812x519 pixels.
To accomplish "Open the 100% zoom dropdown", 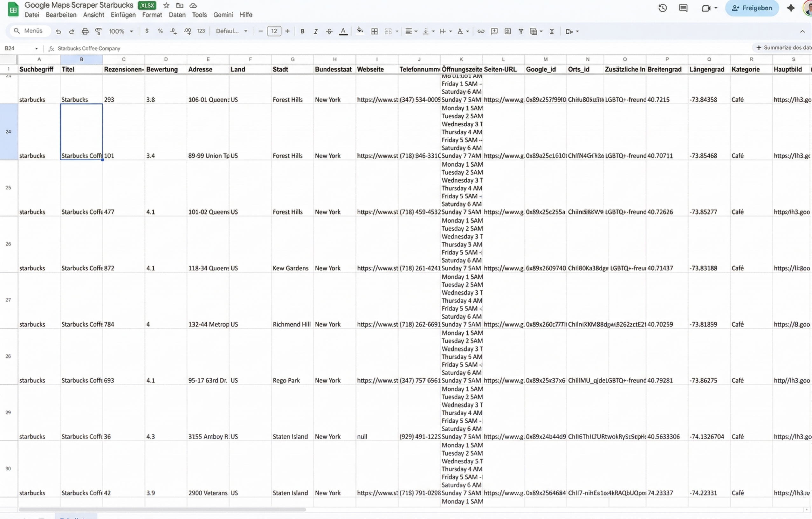I will click(x=121, y=31).
